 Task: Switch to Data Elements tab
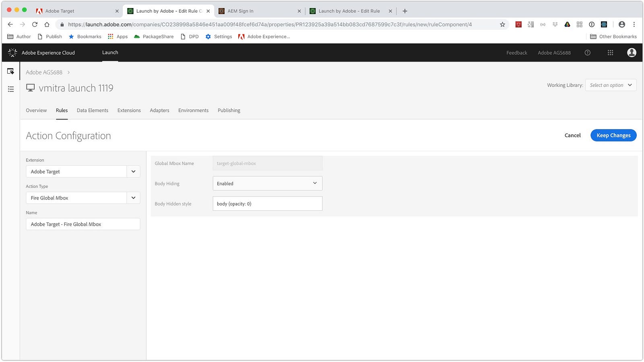(x=93, y=110)
